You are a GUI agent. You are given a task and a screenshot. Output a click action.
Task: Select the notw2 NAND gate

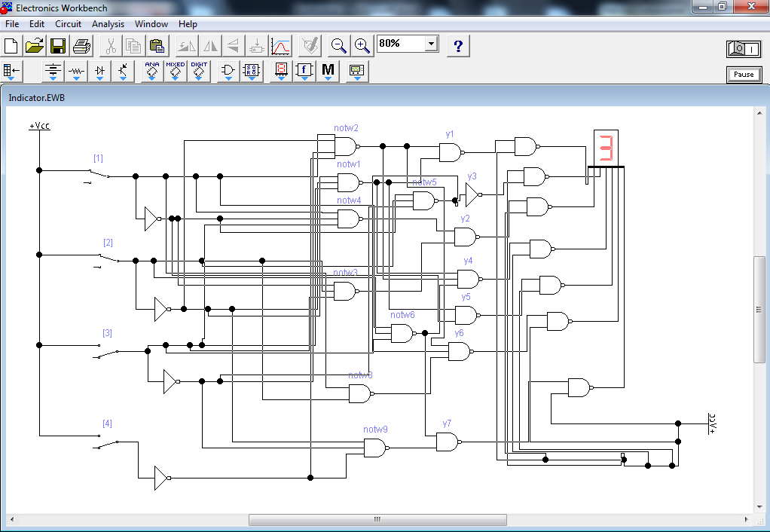coord(347,146)
